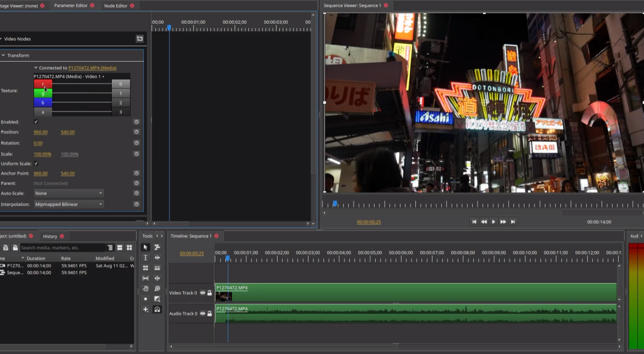
Task: Toggle the Uniform Scale checkbox
Action: pos(36,163)
